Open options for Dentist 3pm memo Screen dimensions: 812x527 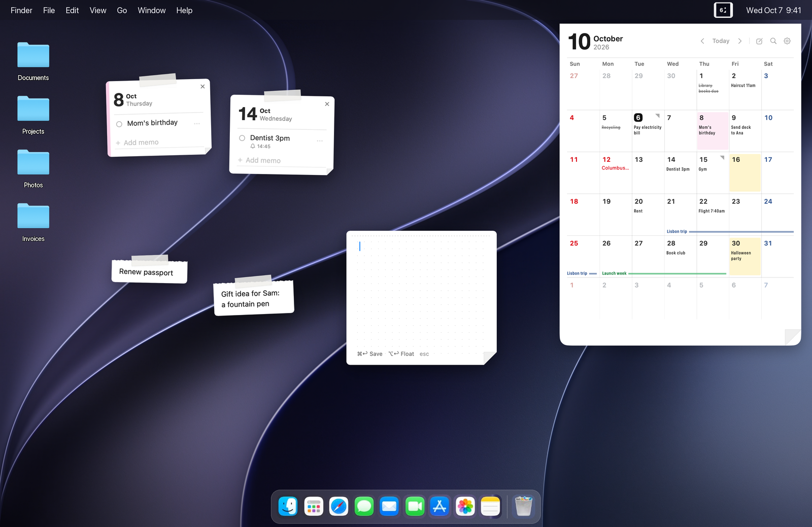[320, 140]
